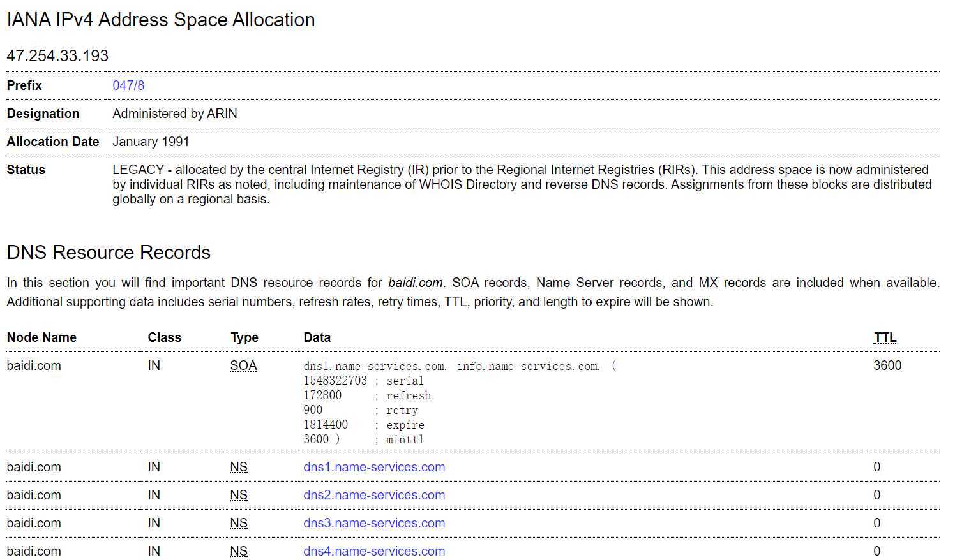Click the Status row label
955x560 pixels.
point(26,170)
